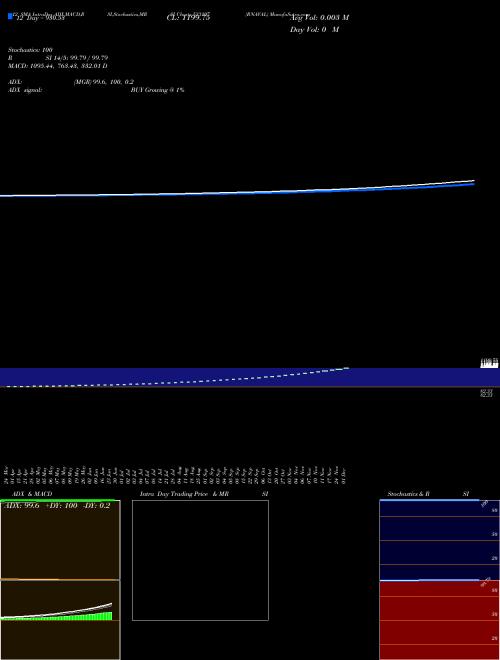Click the '(MGR) 99.6, 100, 0.2' ADX values

[104, 82]
